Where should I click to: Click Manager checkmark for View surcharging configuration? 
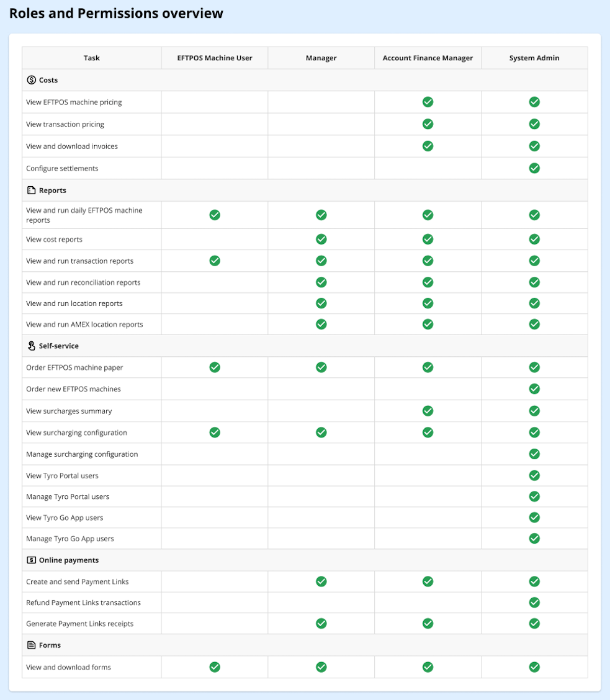[x=321, y=432]
